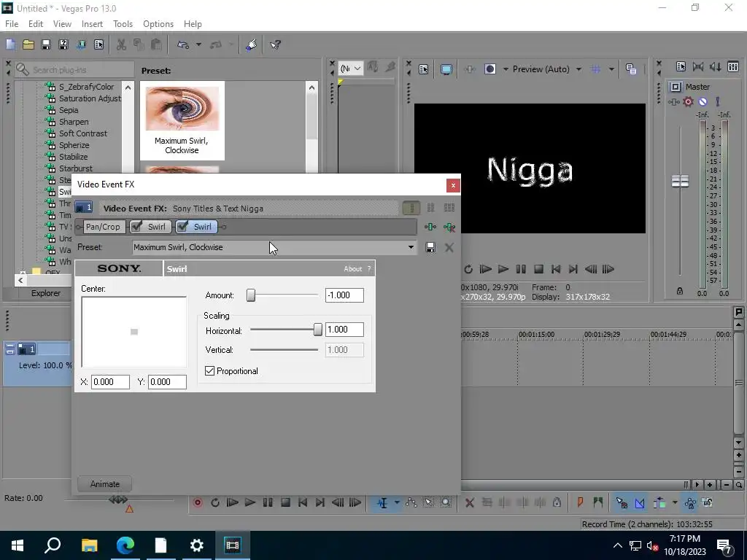
Task: Toggle Lock Envelopes to Events icon
Action: click(690, 502)
